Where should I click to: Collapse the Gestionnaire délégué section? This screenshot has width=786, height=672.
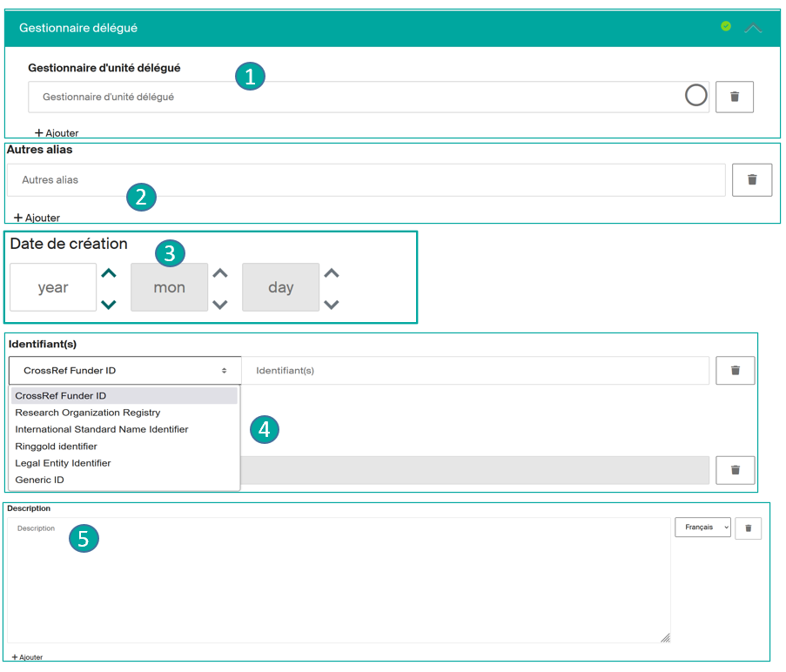[753, 28]
